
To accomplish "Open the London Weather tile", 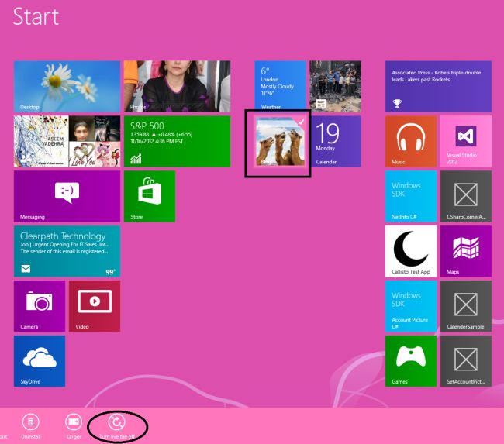I will (280, 86).
